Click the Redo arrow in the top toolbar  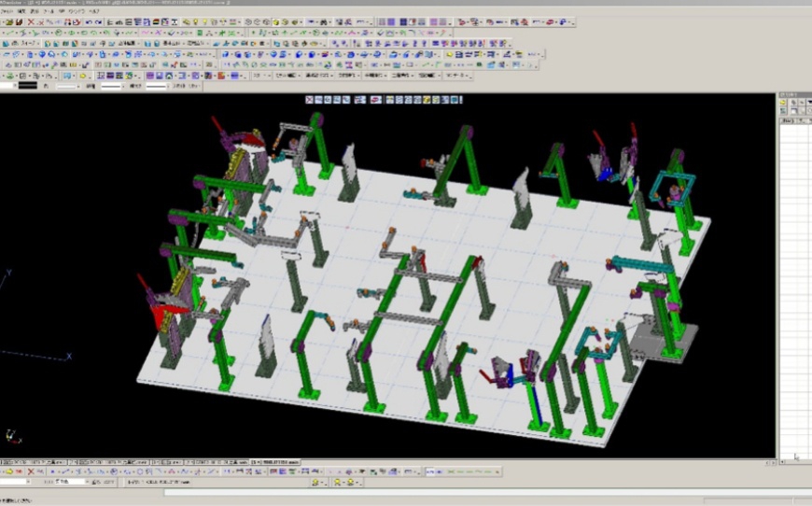pos(99,21)
